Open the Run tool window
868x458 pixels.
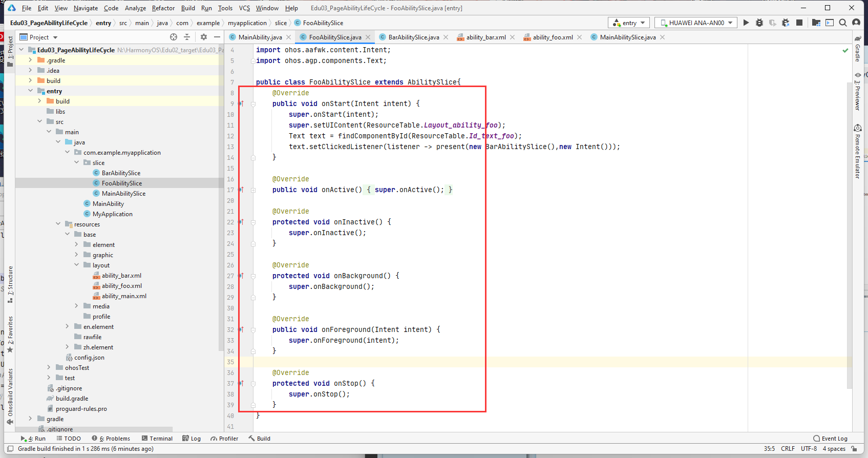click(x=33, y=439)
